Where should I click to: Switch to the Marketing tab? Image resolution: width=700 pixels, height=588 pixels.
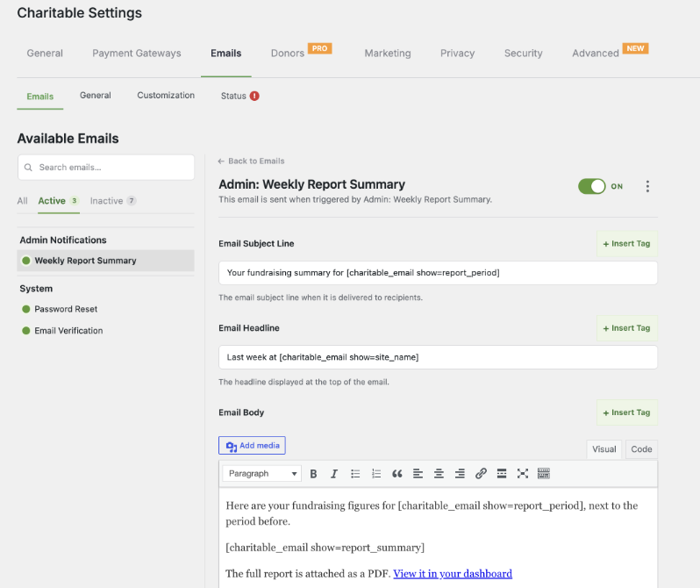pos(388,54)
